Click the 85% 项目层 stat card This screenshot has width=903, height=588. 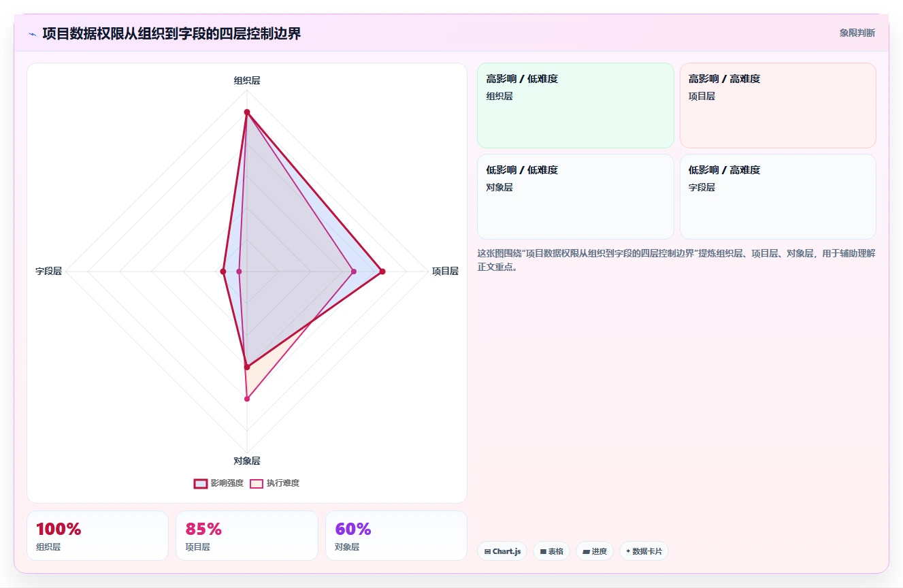(x=247, y=536)
